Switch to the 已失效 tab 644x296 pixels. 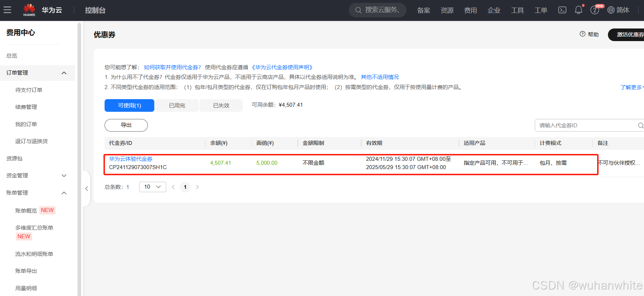[x=221, y=105]
